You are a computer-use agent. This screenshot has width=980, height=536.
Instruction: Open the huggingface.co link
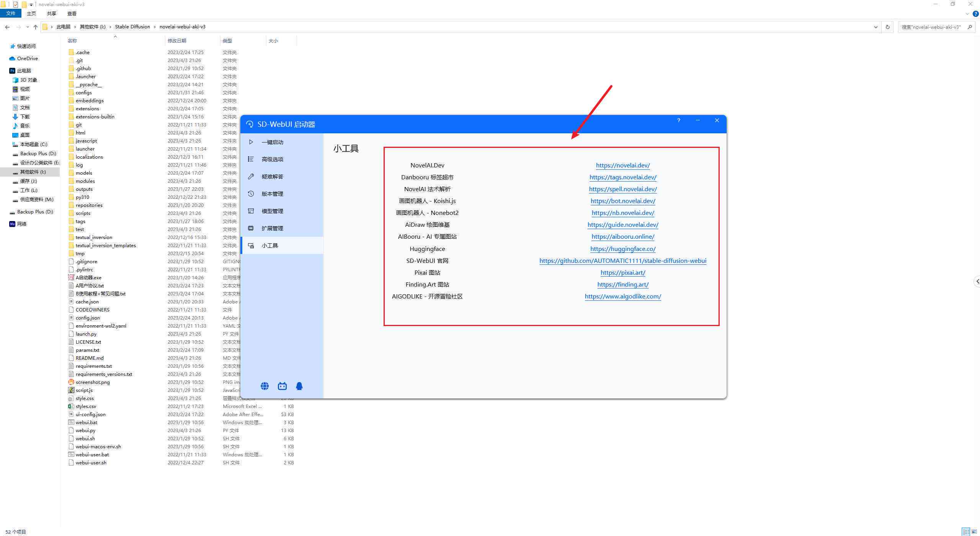pyautogui.click(x=623, y=249)
